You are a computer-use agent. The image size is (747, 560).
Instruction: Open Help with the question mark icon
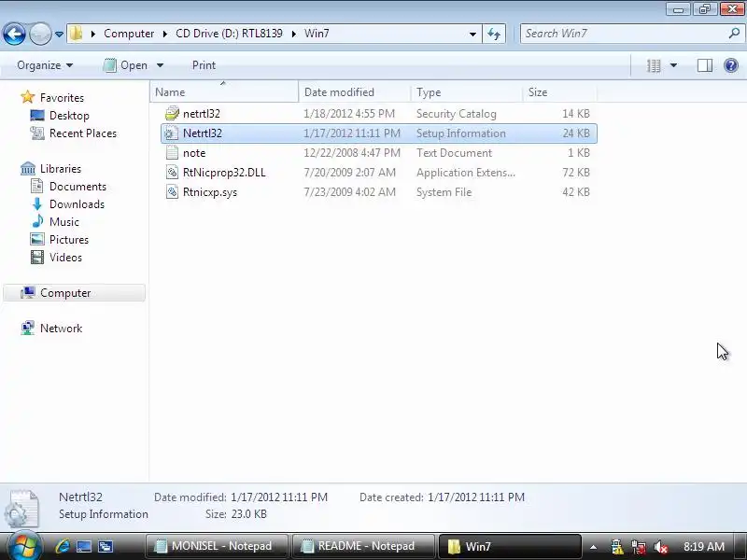(731, 65)
